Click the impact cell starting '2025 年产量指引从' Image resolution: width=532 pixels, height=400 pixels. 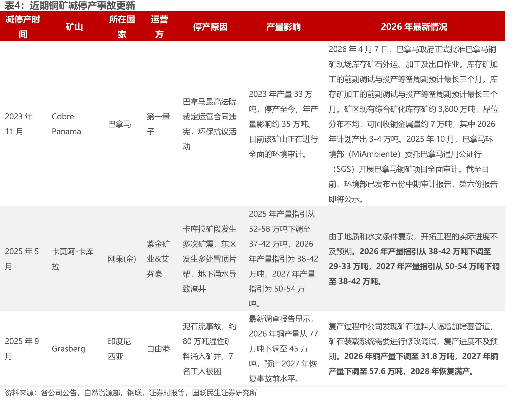tap(283, 259)
